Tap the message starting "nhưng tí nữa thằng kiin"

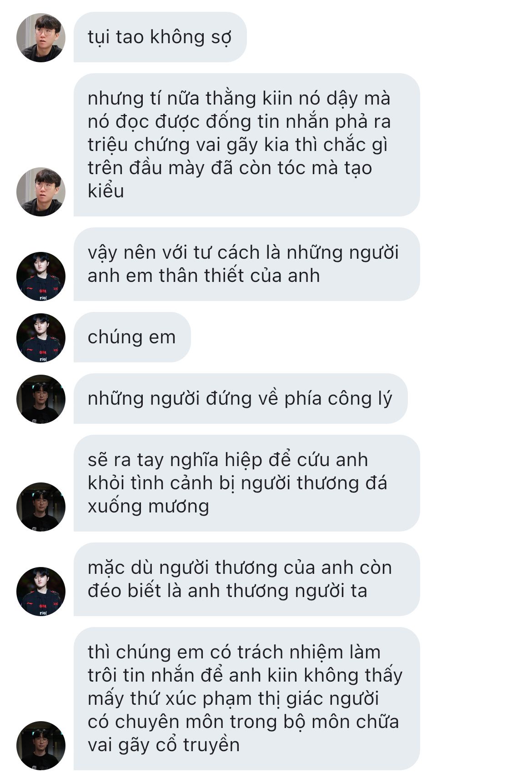(246, 145)
